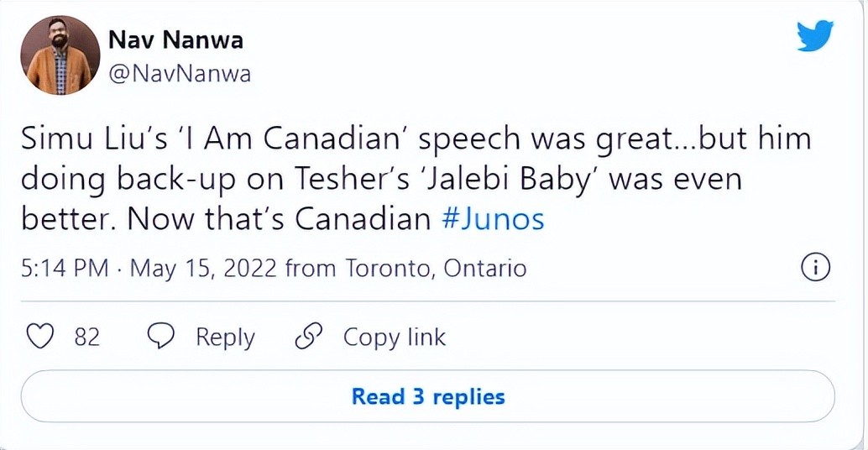Click the chain link icon
The width and height of the screenshot is (868, 450).
(309, 337)
